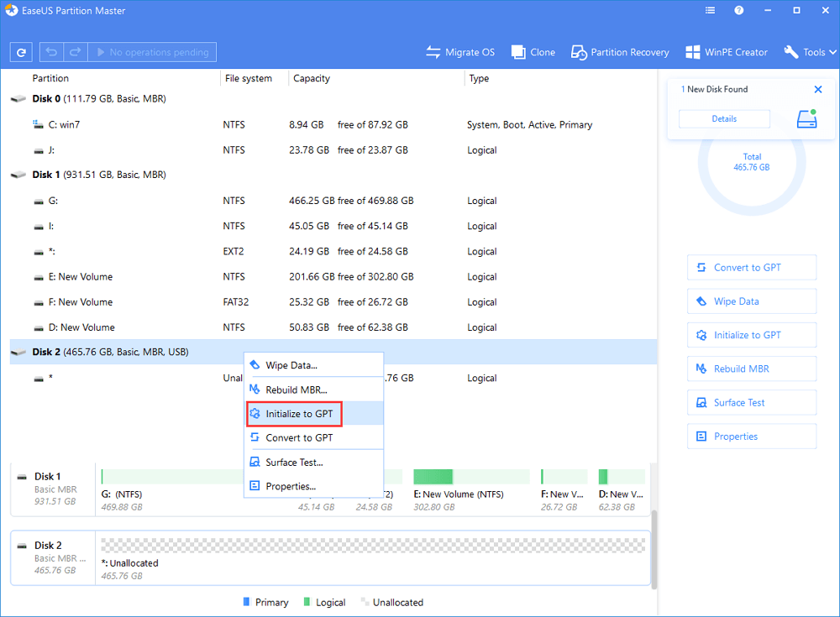The height and width of the screenshot is (617, 840).
Task: Dismiss the New Disk Found notification
Action: 818,89
